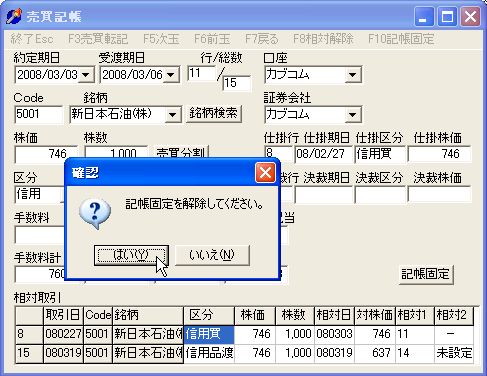487x376 pixels.
Task: Click the 相対2 column header
Action: (x=454, y=315)
